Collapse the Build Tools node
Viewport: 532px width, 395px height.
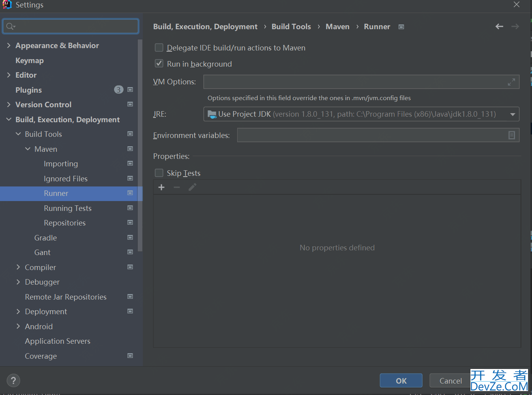18,134
